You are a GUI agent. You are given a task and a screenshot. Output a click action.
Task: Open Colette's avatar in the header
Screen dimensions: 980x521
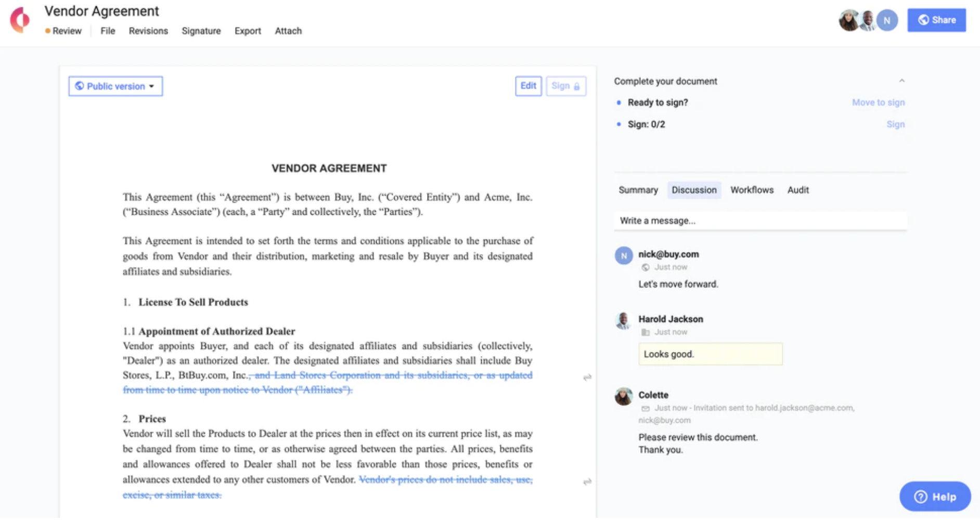(x=848, y=20)
